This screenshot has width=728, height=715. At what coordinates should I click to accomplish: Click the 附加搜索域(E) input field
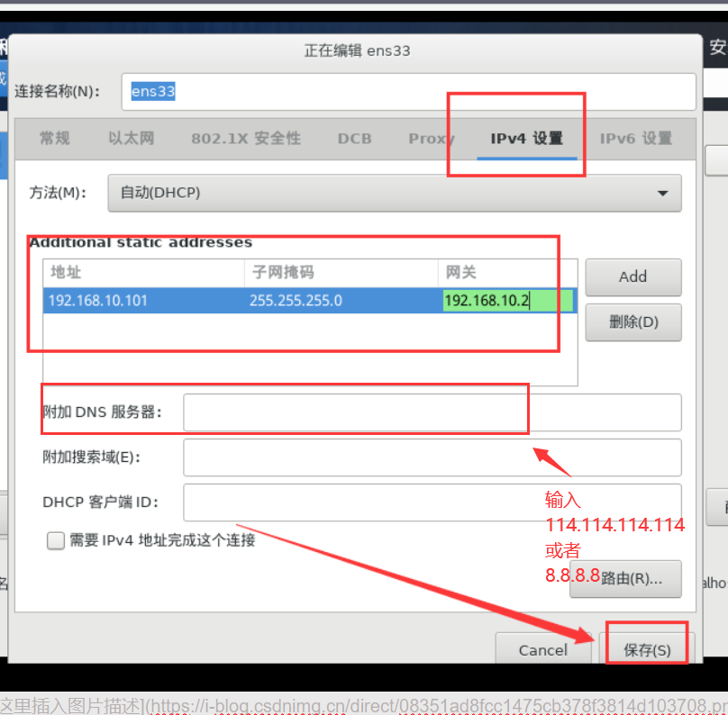[x=432, y=457]
